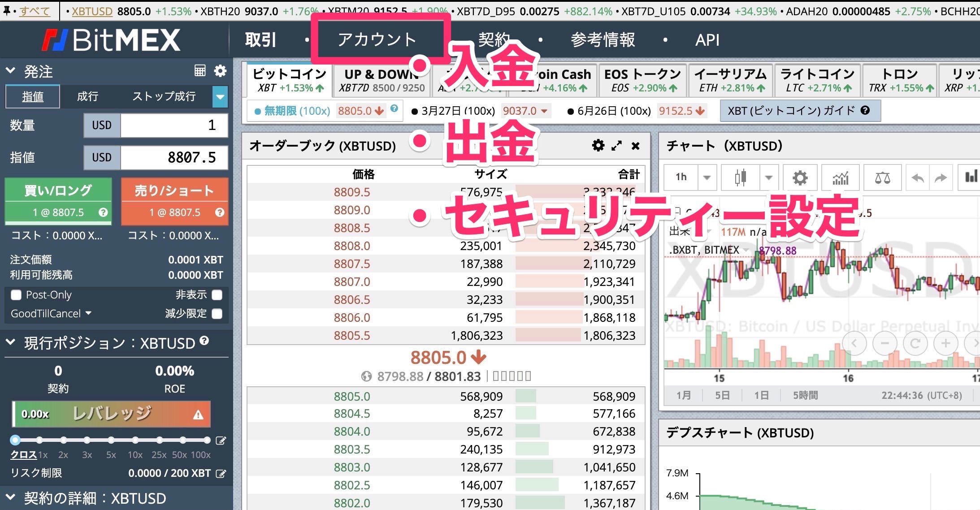Select the candlestick chart style icon
The height and width of the screenshot is (510, 980).
coord(741,177)
